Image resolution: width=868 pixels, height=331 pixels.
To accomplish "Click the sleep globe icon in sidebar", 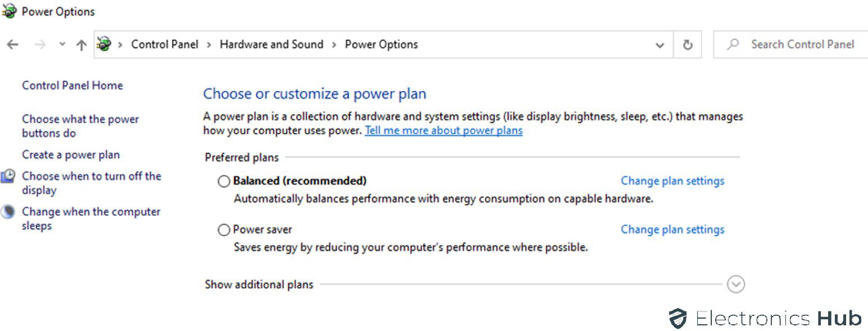I will click(x=8, y=212).
